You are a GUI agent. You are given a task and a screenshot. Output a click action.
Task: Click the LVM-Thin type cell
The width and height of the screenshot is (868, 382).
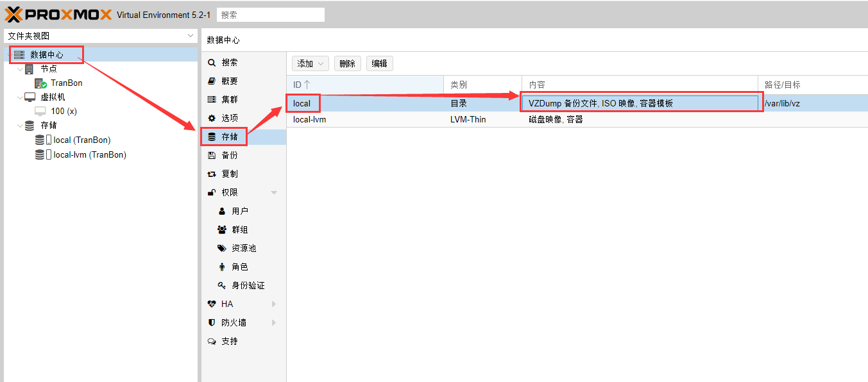click(x=468, y=119)
